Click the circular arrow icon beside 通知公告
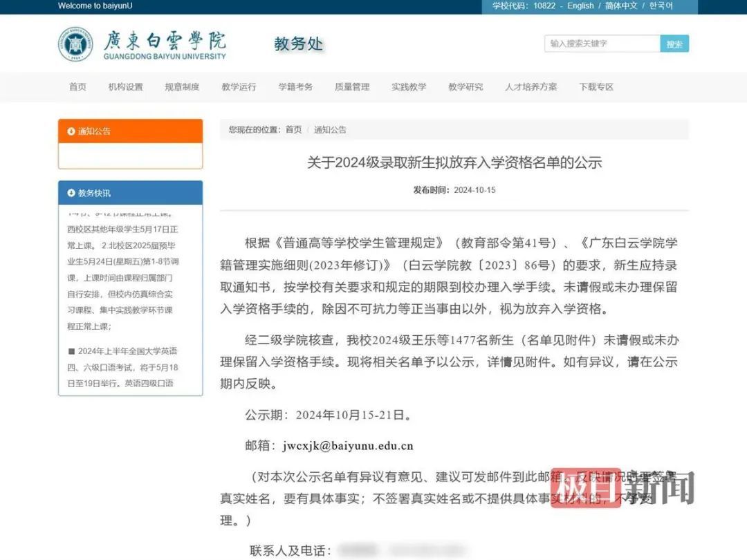 [x=71, y=131]
